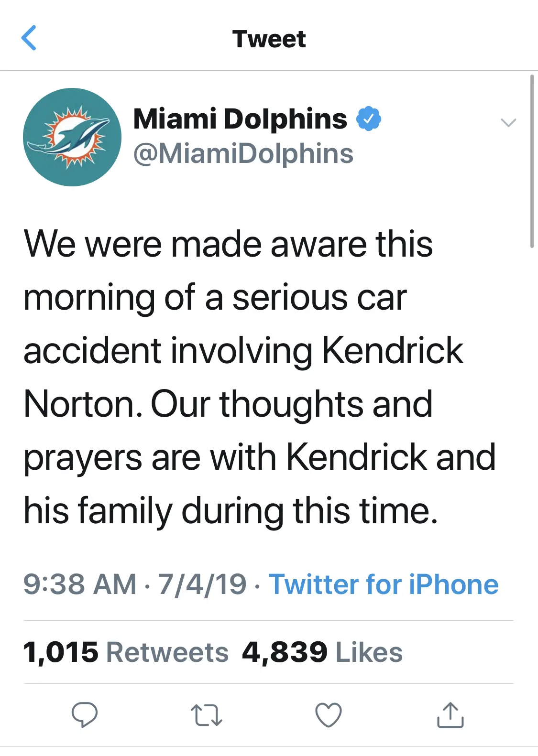Open the Miami Dolphins display name
Image resolution: width=538 pixels, height=756 pixels.
click(240, 119)
